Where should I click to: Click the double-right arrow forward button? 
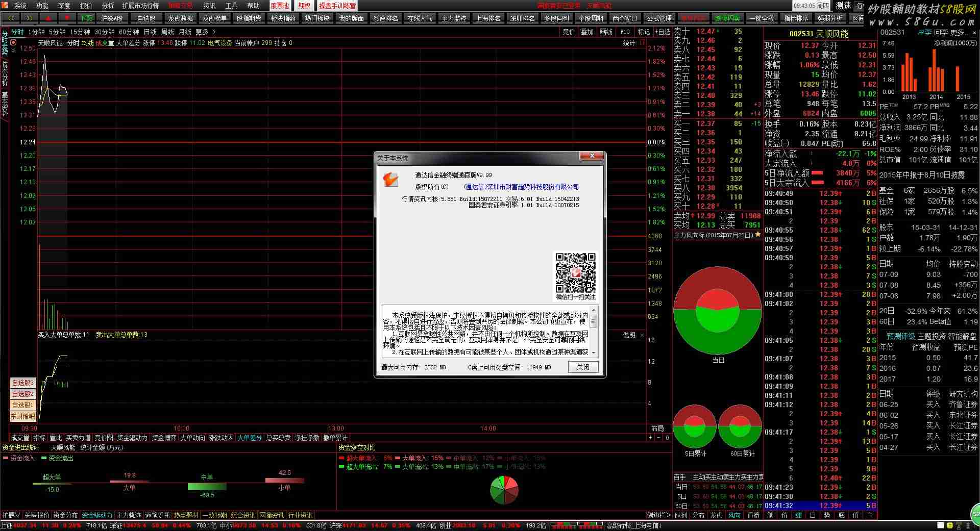pyautogui.click(x=30, y=18)
